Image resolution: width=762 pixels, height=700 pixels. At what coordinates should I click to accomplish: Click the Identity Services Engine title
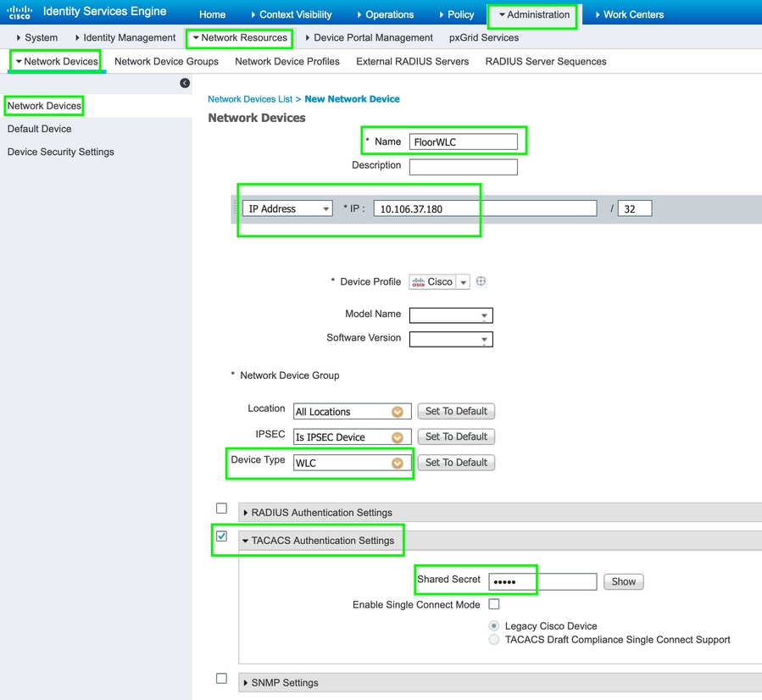105,11
